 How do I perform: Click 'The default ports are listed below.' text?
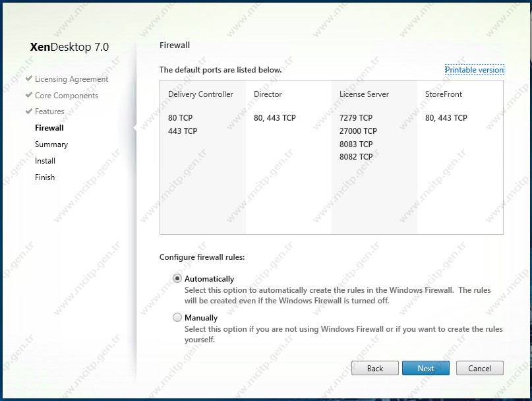coord(221,70)
